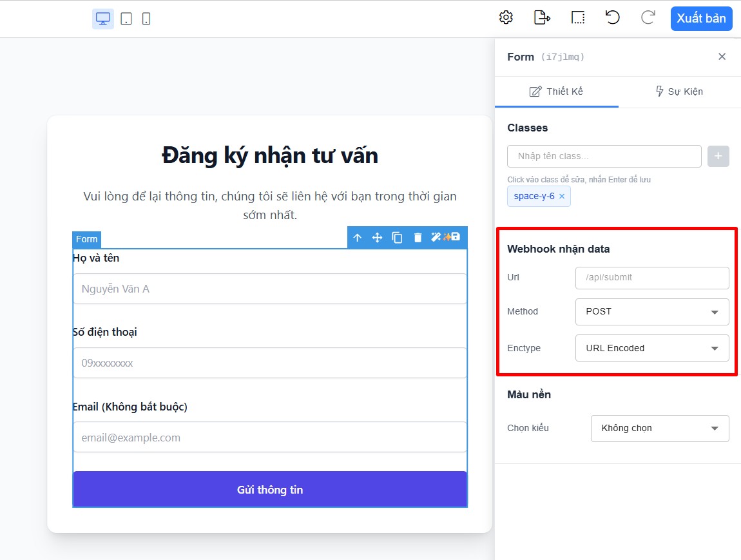The image size is (741, 560).
Task: Switch to tablet preview mode
Action: coord(126,19)
